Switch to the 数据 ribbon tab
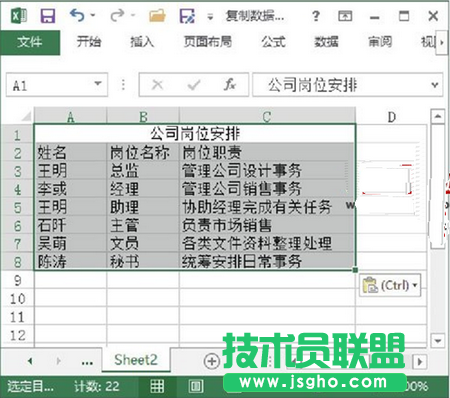The image size is (450, 398). coord(326,42)
